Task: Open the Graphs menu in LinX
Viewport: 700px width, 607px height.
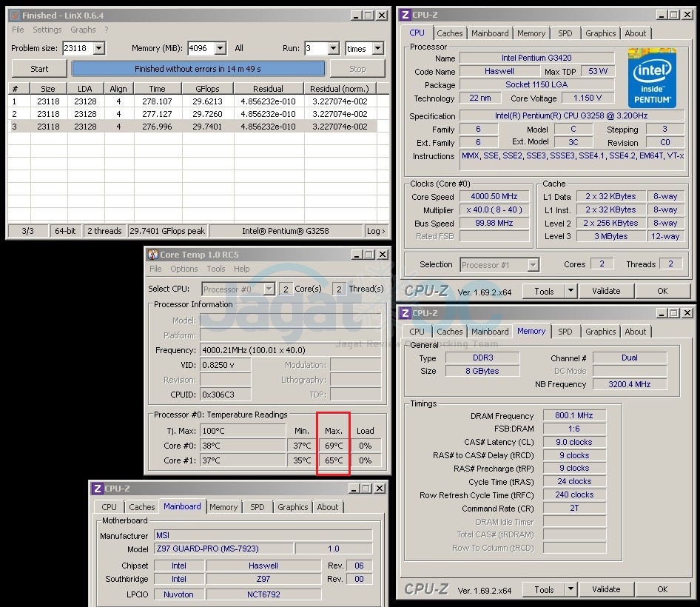Action: (83, 30)
